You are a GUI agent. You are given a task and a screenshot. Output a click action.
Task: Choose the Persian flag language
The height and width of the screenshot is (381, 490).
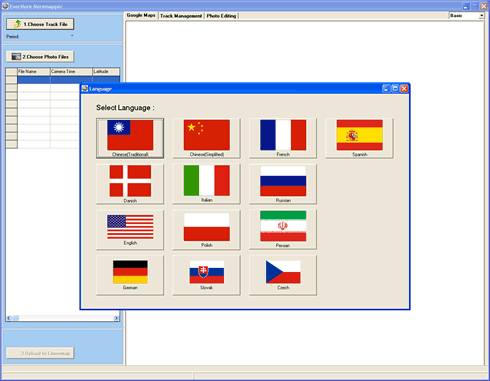283,229
